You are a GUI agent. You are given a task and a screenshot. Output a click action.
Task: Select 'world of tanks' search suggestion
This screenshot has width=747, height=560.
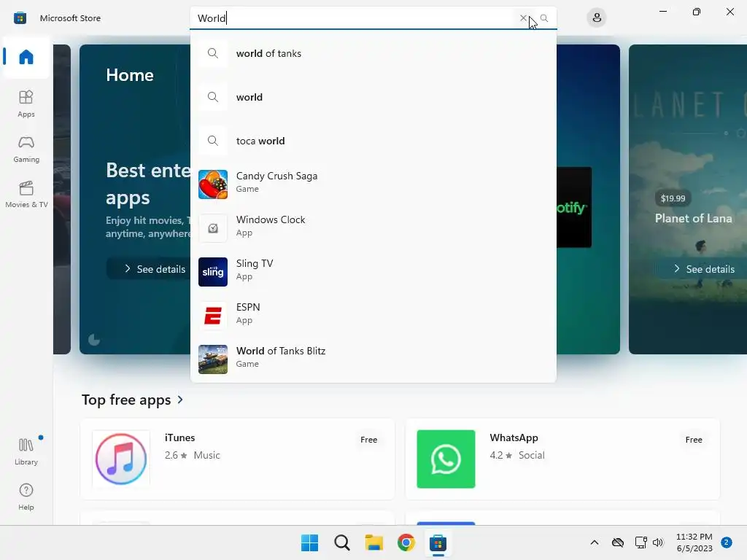coord(373,53)
